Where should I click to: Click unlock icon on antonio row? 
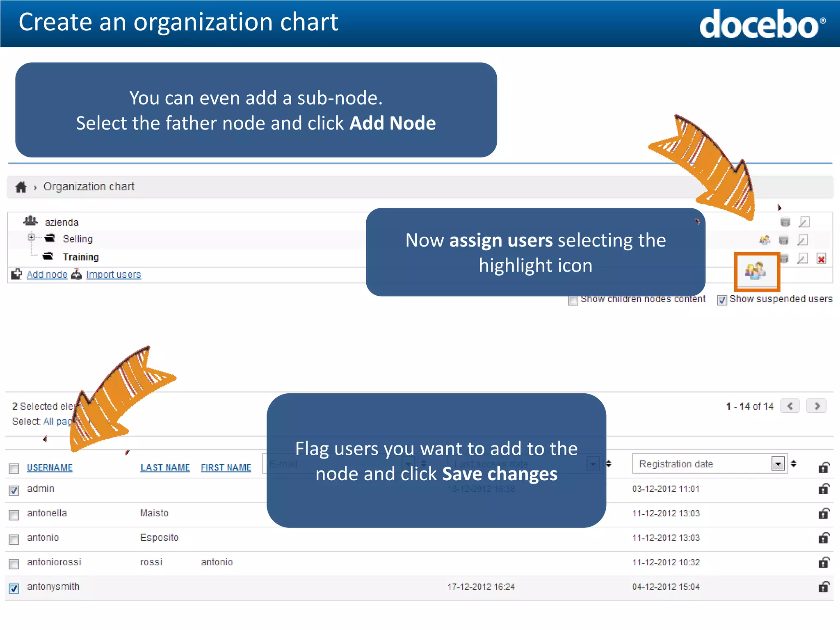point(824,538)
